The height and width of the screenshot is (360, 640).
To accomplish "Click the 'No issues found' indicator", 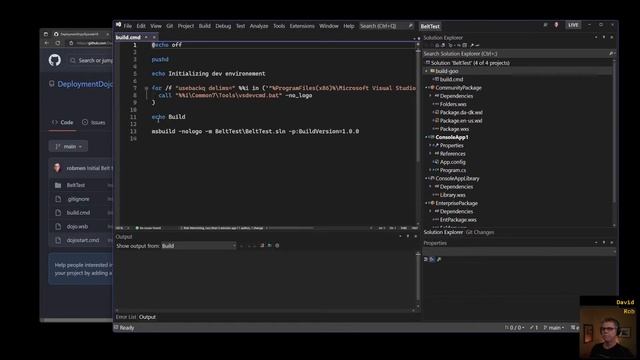I will pyautogui.click(x=148, y=228).
